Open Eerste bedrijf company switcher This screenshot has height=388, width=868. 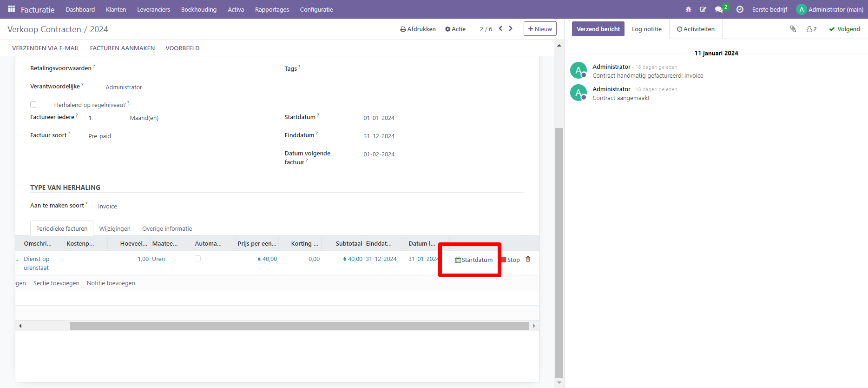pos(769,9)
